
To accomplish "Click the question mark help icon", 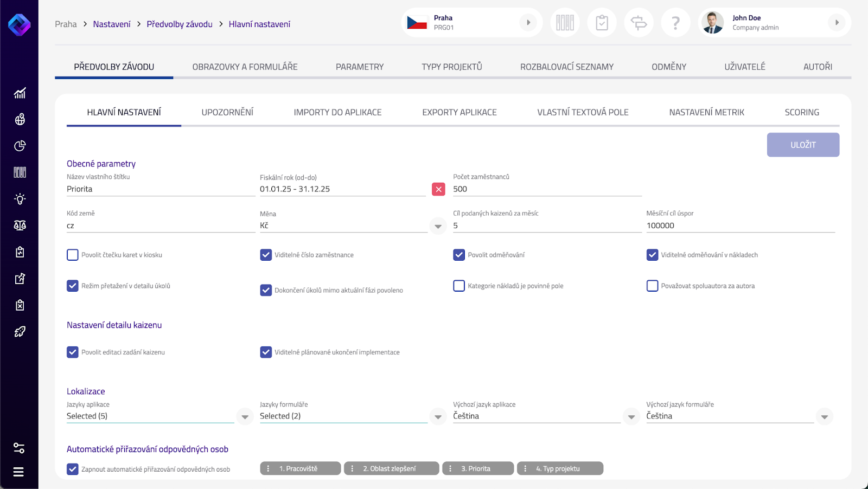I will click(675, 23).
